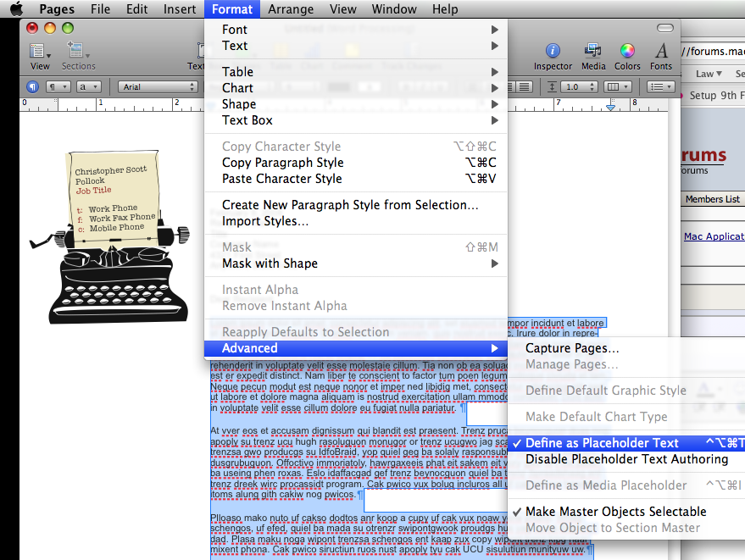Open the Edit menu
Viewport: 745px width, 560px height.
point(136,9)
